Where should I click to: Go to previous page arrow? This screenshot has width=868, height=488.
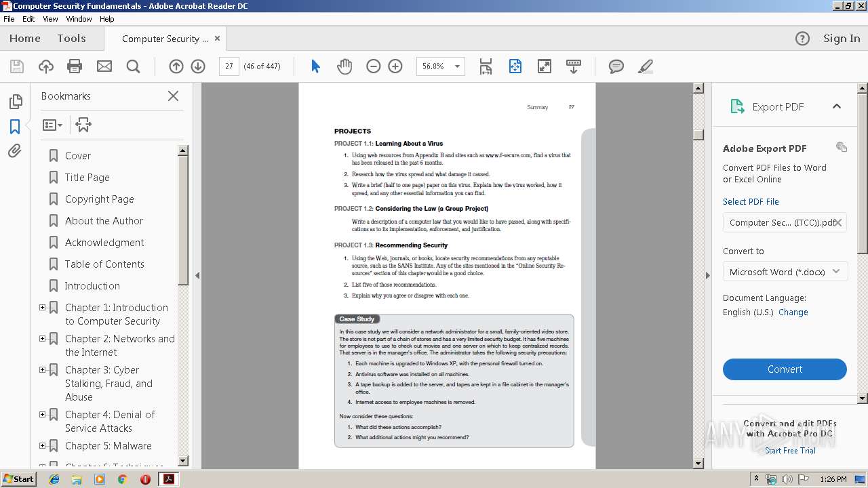(x=176, y=66)
